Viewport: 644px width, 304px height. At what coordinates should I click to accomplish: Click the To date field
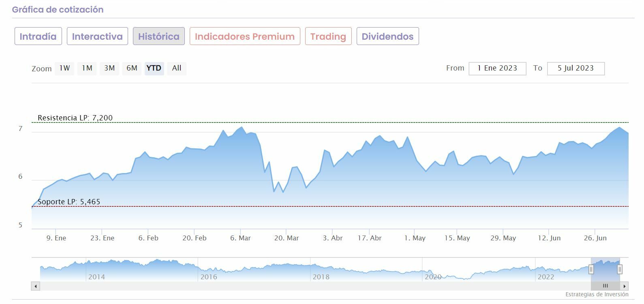click(576, 69)
